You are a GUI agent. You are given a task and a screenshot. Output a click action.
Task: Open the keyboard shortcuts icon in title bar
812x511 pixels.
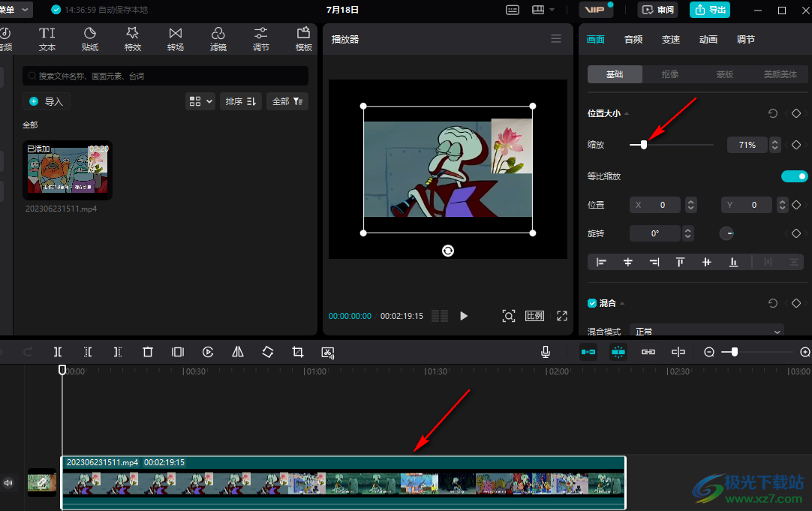(512, 10)
